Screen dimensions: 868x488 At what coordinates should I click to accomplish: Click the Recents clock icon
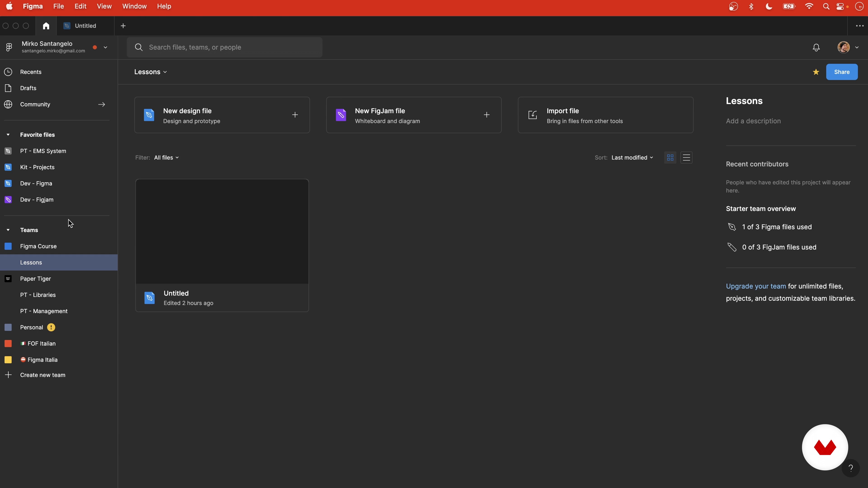coord(8,72)
